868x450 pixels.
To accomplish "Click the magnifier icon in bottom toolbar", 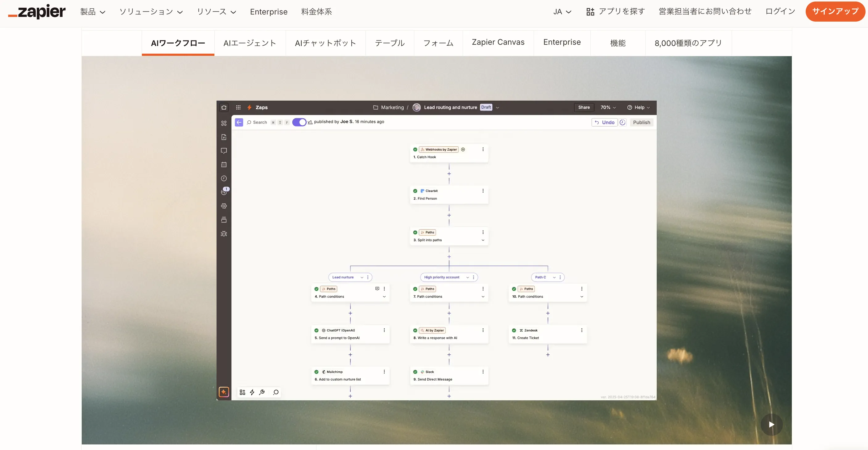I will pos(276,392).
